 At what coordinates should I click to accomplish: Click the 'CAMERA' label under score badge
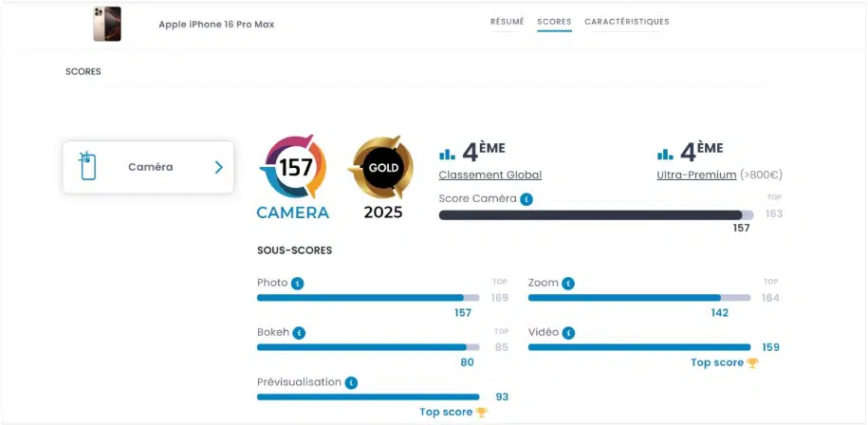click(x=293, y=212)
